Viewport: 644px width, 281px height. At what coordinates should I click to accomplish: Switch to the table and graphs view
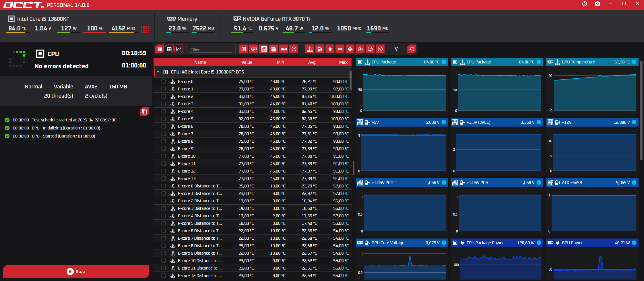click(x=169, y=49)
